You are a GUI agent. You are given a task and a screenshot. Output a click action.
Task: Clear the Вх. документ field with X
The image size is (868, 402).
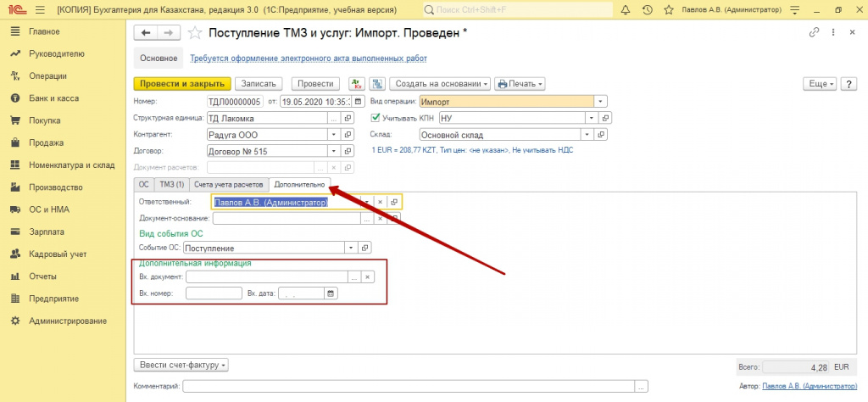[367, 276]
